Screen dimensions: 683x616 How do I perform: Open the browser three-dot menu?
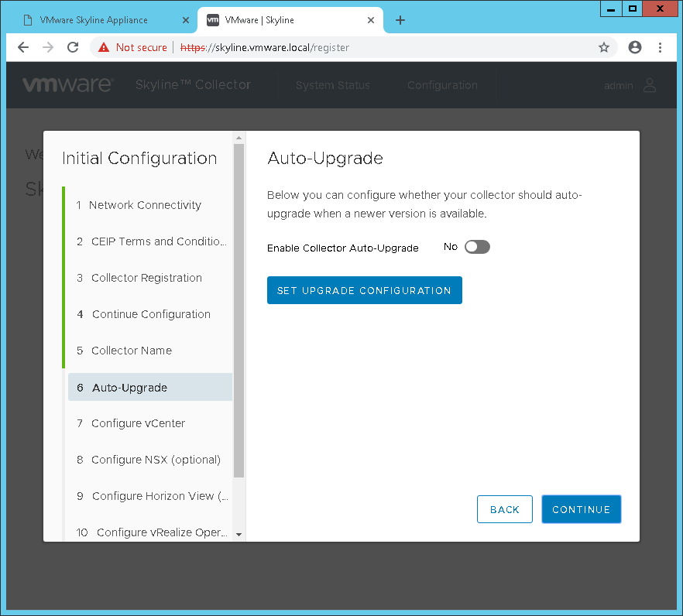(x=660, y=47)
